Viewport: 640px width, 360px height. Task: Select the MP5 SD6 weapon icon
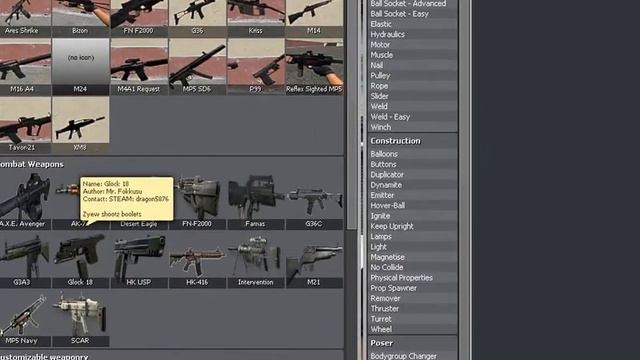(x=197, y=67)
